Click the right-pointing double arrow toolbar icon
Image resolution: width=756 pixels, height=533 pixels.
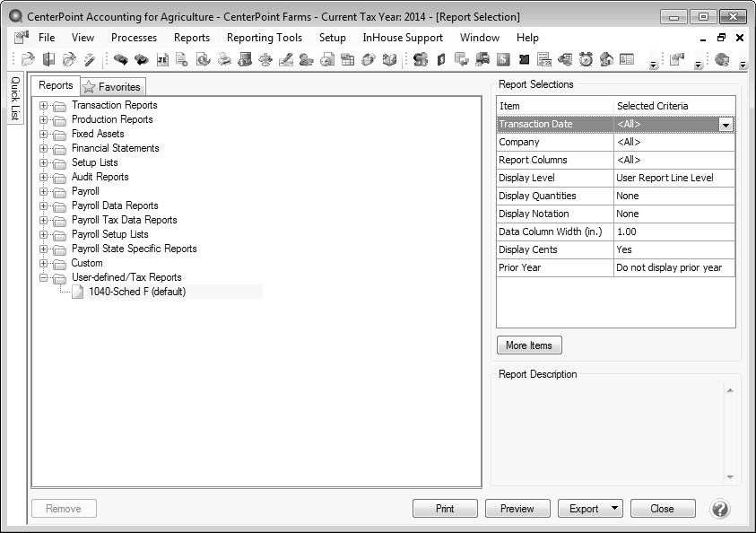[120, 59]
